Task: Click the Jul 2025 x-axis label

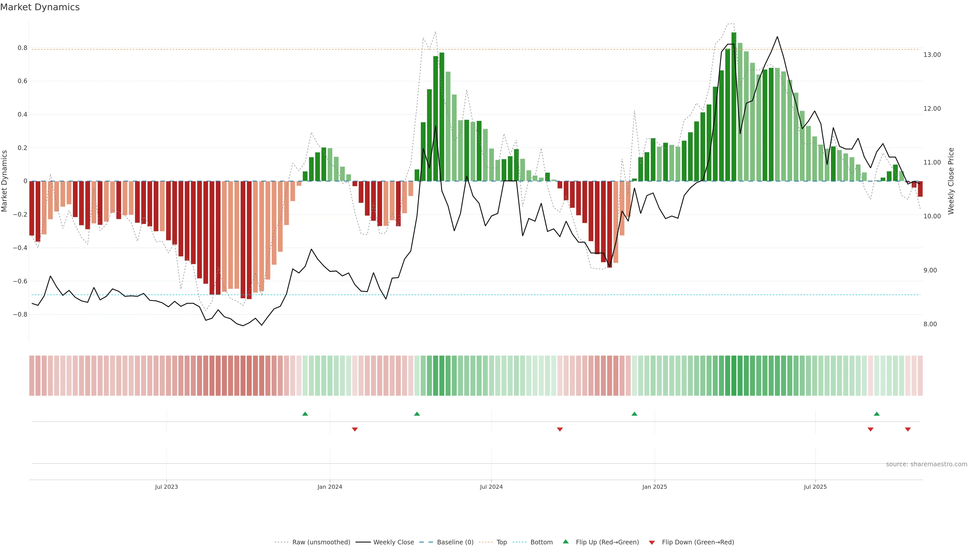Action: (815, 487)
